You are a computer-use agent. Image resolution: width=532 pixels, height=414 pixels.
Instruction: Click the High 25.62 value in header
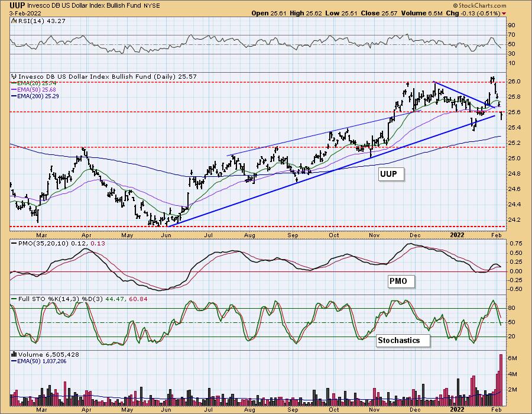tap(306, 13)
